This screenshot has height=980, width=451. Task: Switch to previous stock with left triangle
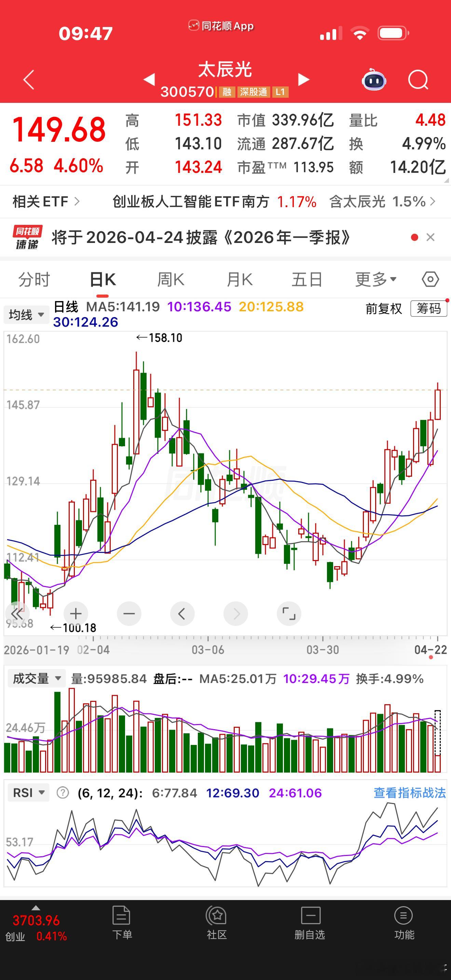click(x=149, y=80)
